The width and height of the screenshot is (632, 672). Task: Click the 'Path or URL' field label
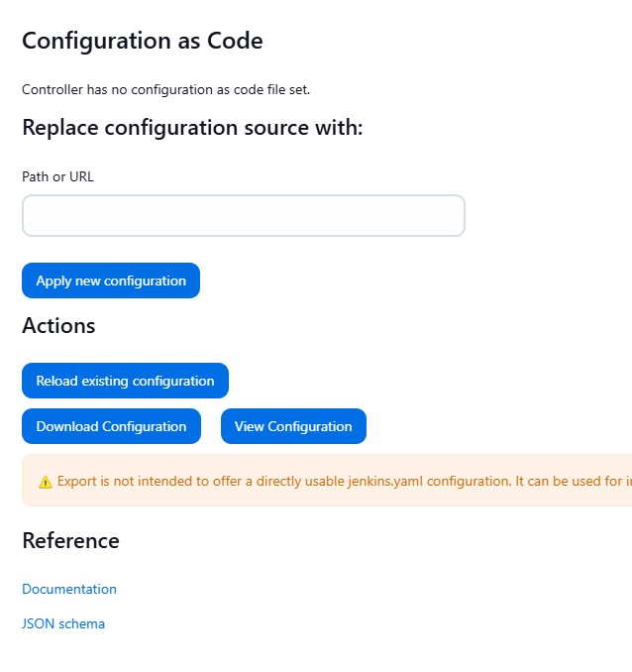pyautogui.click(x=57, y=176)
